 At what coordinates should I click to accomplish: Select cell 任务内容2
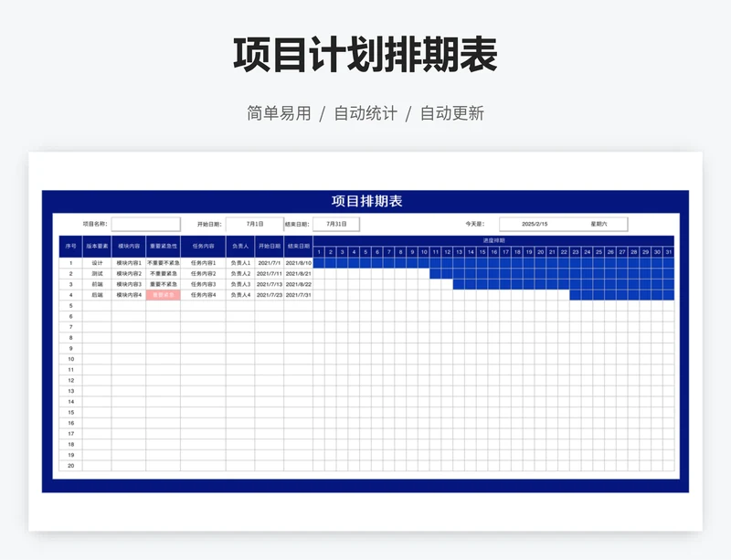point(203,274)
